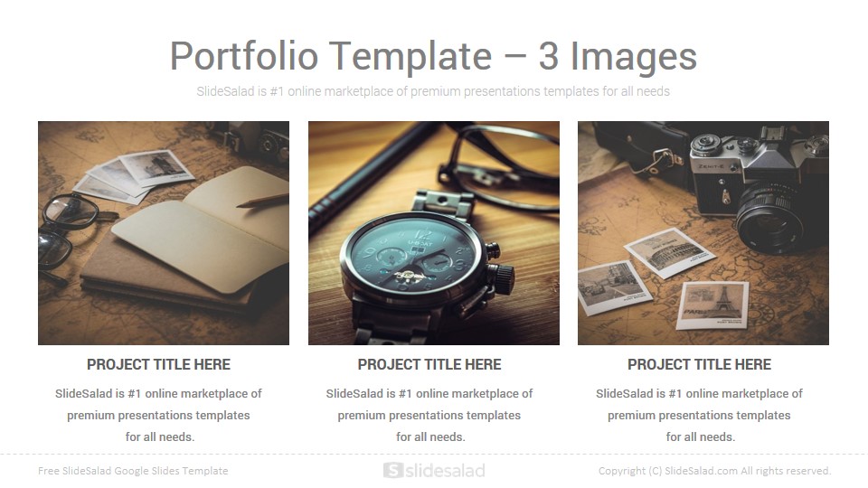Viewport: 868px width, 488px height.
Task: Click the camera lens in the right image
Action: (770, 218)
